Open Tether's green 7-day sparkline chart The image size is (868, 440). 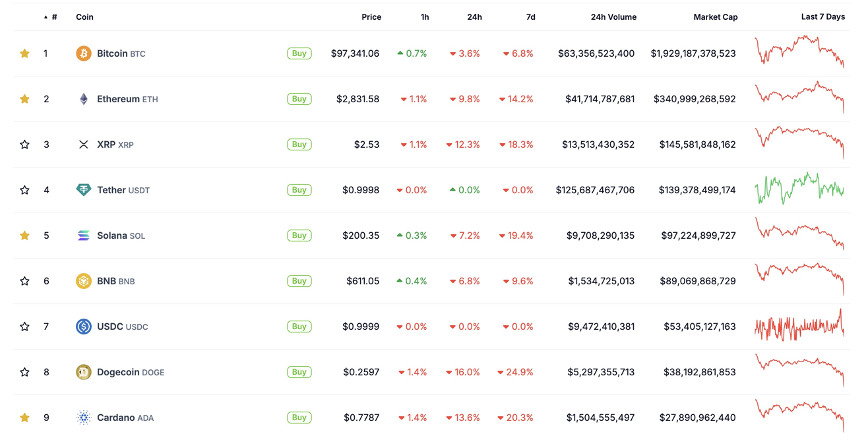(799, 189)
